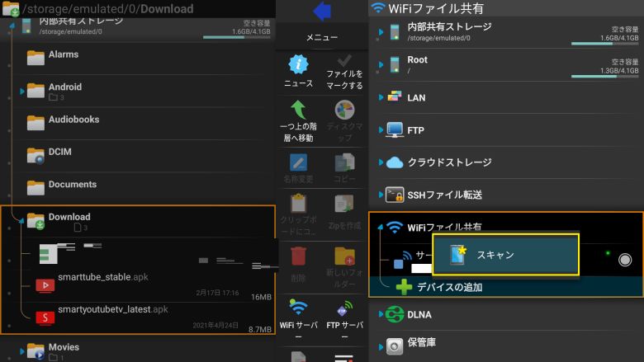Tap ファイルをマークする checkmark

coord(344,61)
